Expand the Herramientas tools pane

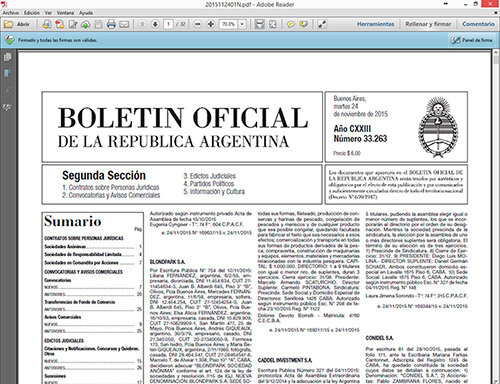[x=375, y=24]
